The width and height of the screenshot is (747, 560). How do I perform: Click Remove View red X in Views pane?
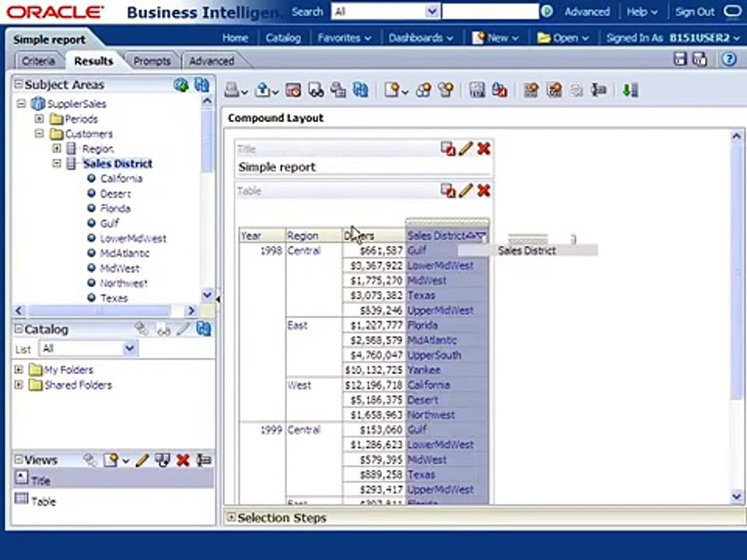point(183,460)
